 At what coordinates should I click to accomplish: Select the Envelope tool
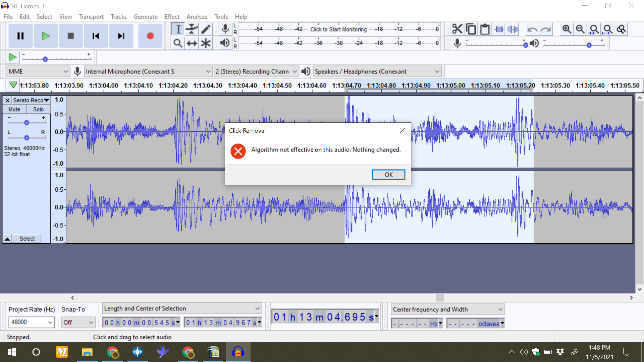coord(192,29)
